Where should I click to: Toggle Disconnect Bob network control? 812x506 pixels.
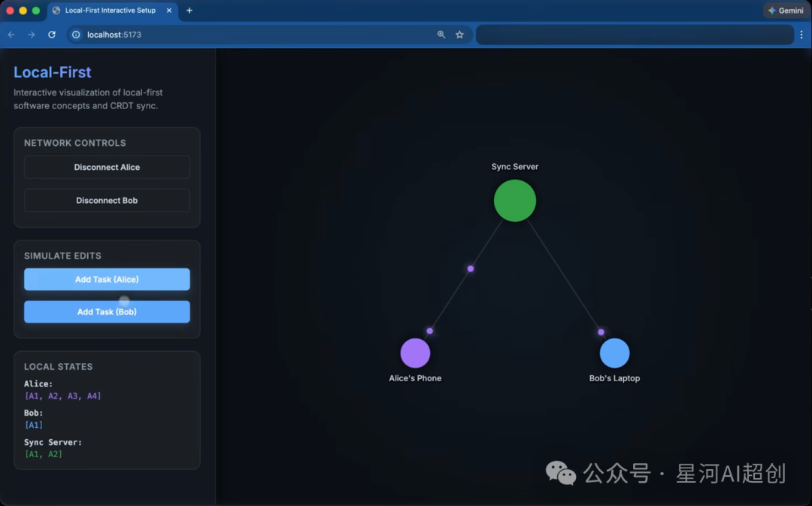[x=107, y=201]
